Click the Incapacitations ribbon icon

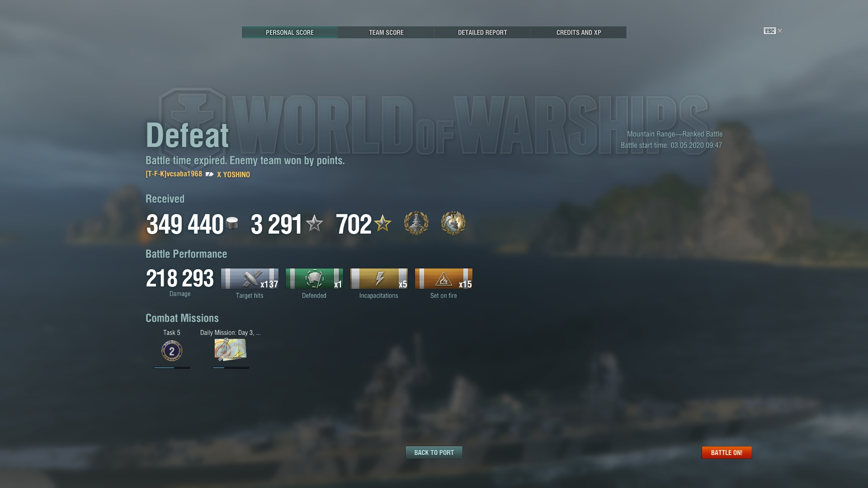pyautogui.click(x=379, y=278)
